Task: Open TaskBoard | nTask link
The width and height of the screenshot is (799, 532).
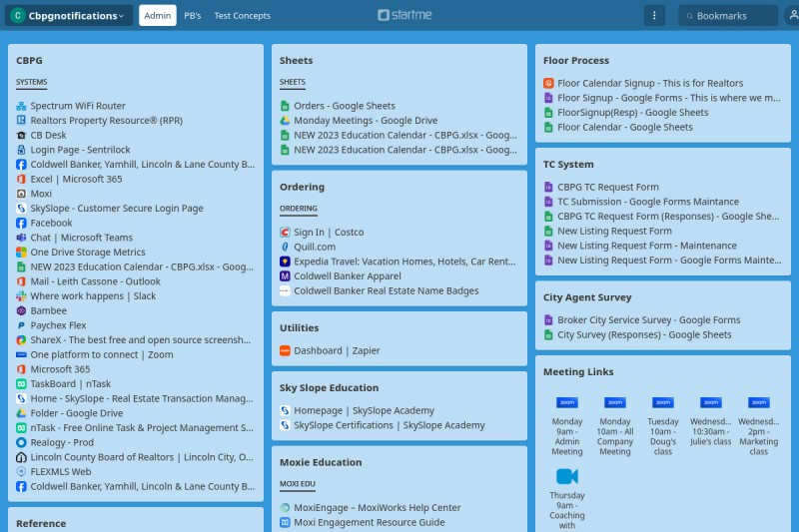Action: pos(70,384)
